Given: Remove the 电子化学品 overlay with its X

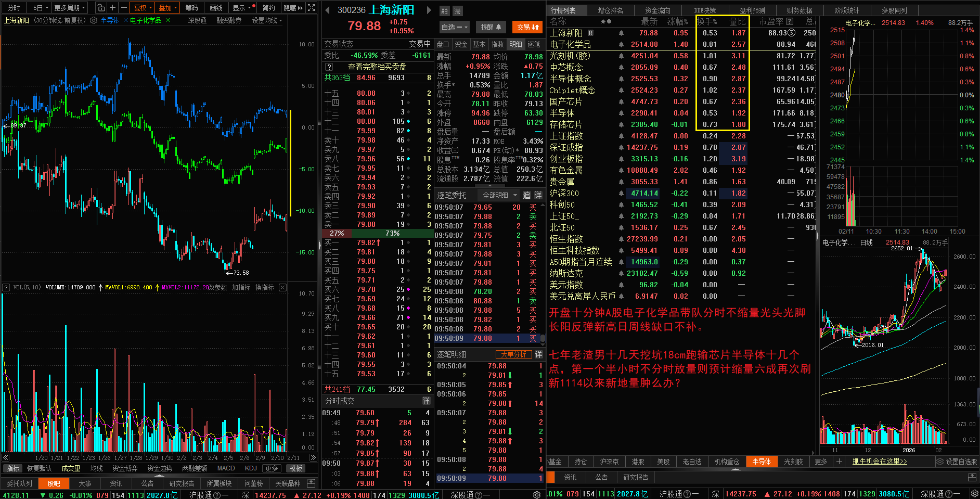Looking at the screenshot, I should pos(167,20).
